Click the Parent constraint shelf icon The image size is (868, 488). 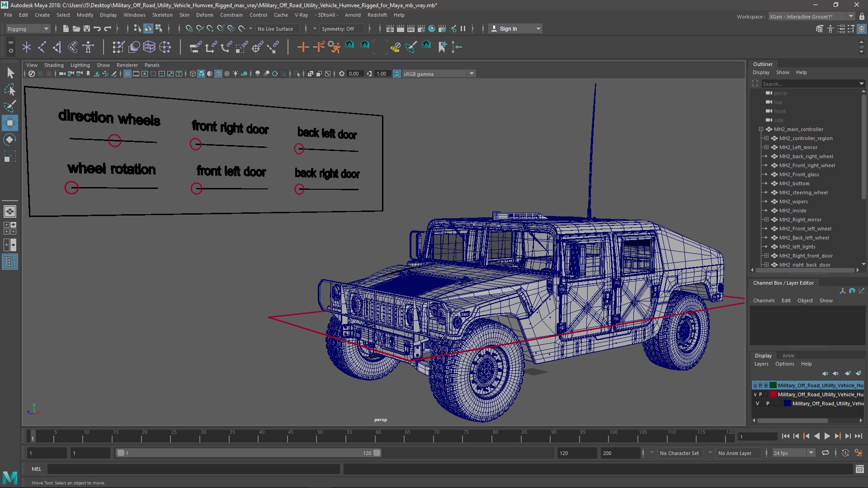tap(195, 47)
